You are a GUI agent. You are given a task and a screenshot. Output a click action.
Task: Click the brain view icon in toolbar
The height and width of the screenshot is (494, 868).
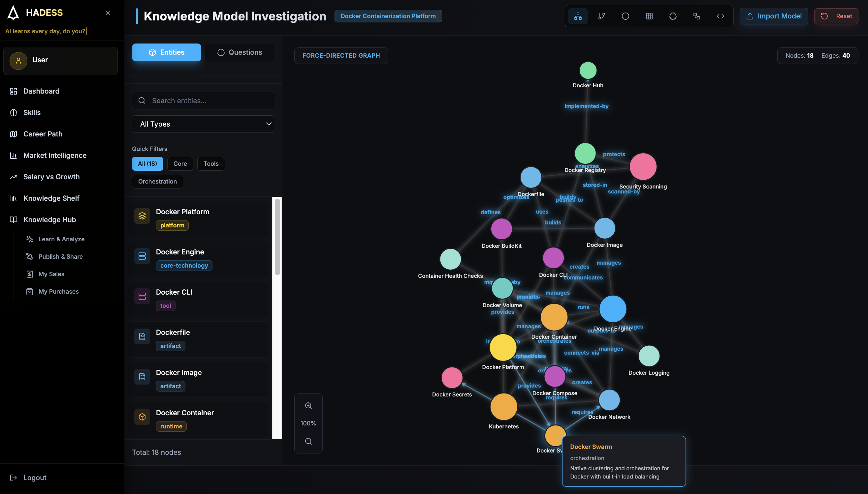pyautogui.click(x=673, y=16)
